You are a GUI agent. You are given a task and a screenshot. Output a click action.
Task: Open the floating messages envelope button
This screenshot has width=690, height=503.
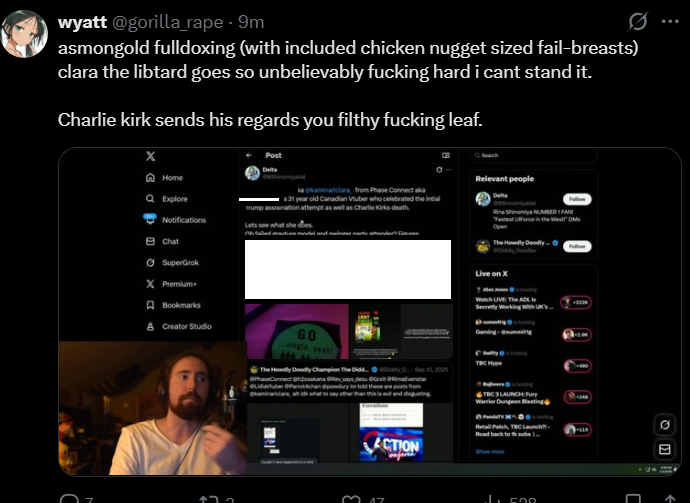[x=664, y=449]
